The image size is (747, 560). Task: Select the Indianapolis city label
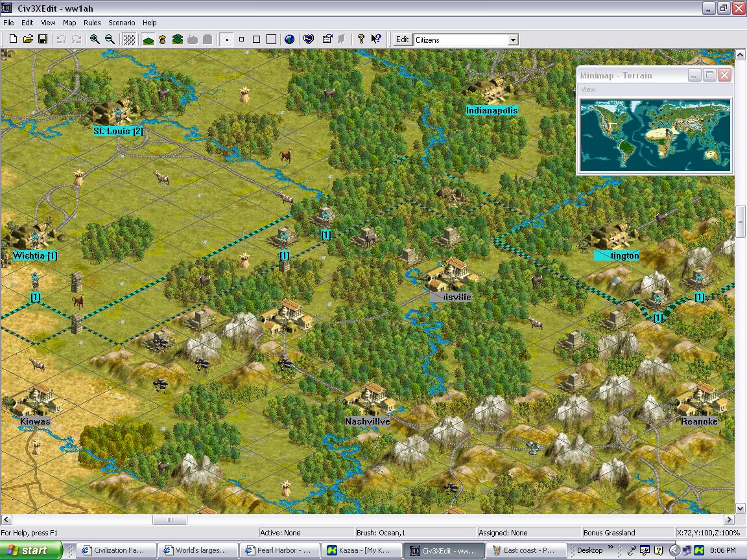(492, 110)
